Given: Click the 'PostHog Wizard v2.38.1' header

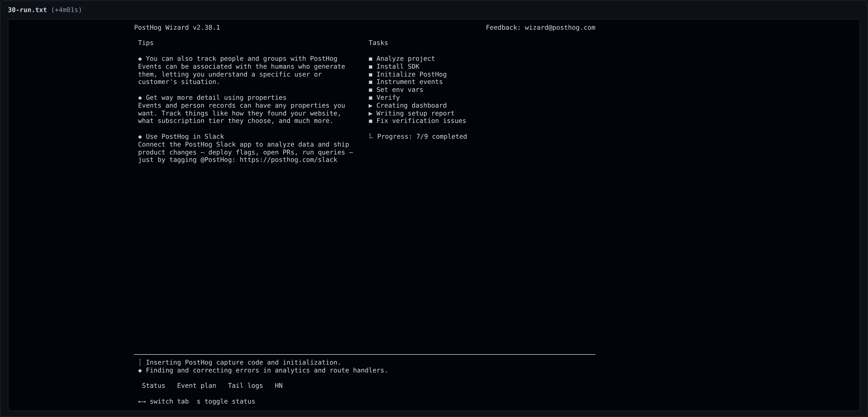Looking at the screenshot, I should click(x=177, y=28).
